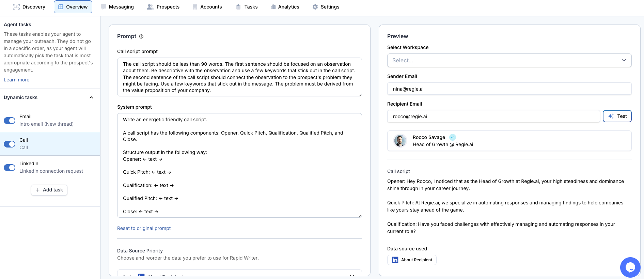Open the Accounts tab

coord(207,7)
